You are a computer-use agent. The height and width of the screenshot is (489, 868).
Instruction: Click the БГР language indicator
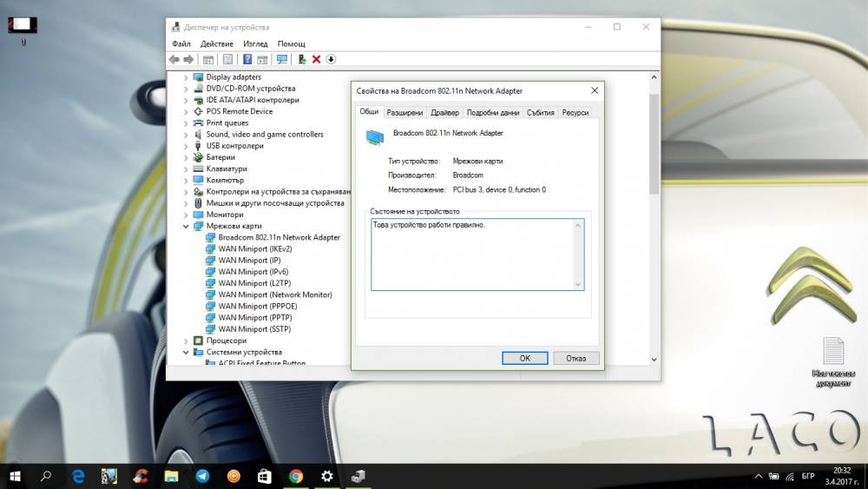pyautogui.click(x=808, y=476)
